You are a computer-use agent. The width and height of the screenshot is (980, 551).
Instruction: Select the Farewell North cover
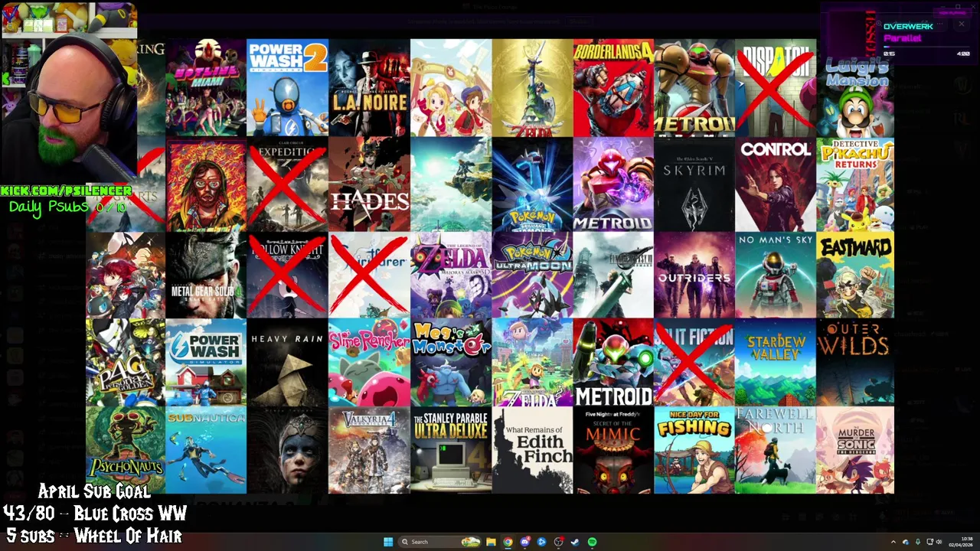(776, 450)
